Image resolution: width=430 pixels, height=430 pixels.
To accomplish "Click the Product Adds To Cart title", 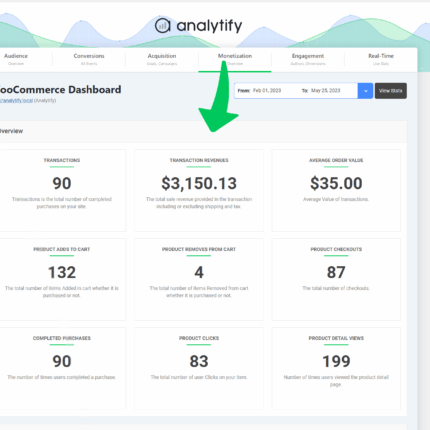I will 62,249.
